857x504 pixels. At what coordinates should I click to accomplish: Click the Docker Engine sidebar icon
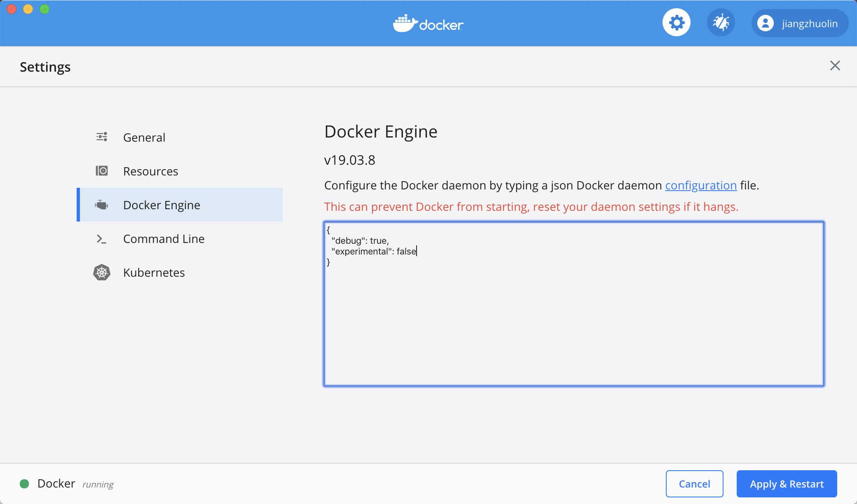tap(101, 205)
